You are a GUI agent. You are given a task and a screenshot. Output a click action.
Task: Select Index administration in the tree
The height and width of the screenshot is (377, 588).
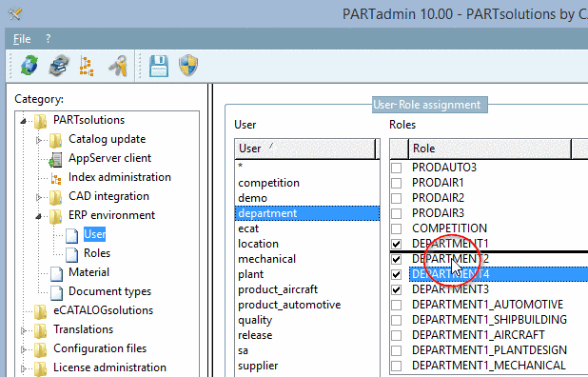pyautogui.click(x=120, y=177)
